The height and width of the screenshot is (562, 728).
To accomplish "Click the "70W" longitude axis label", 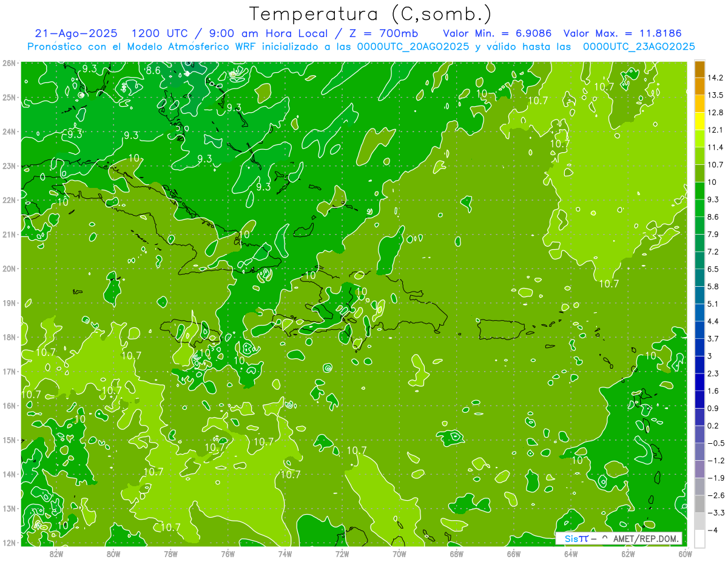I will [x=399, y=554].
